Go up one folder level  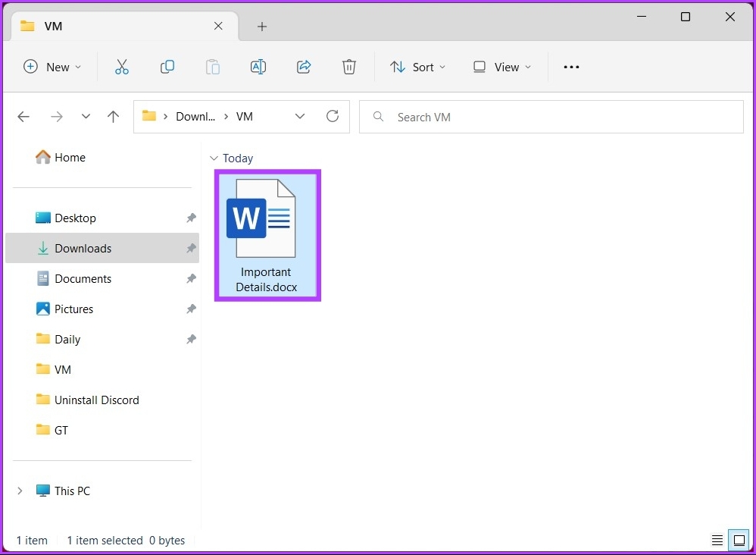coord(114,117)
